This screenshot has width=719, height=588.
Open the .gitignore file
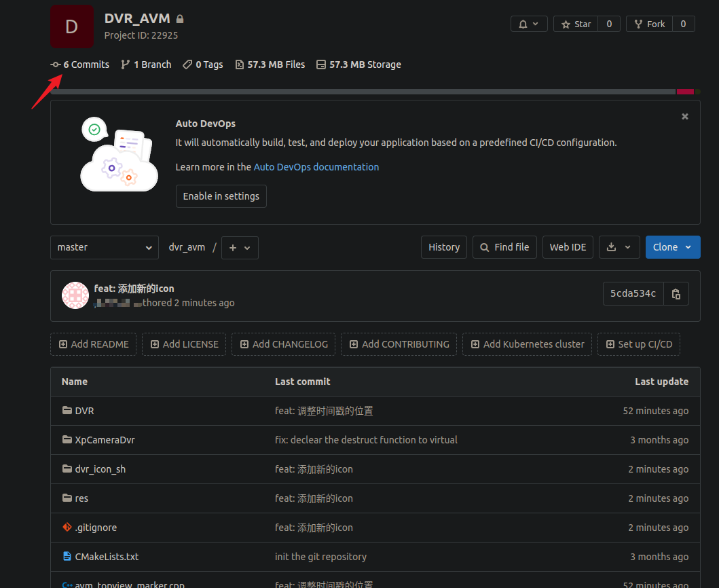coord(96,528)
